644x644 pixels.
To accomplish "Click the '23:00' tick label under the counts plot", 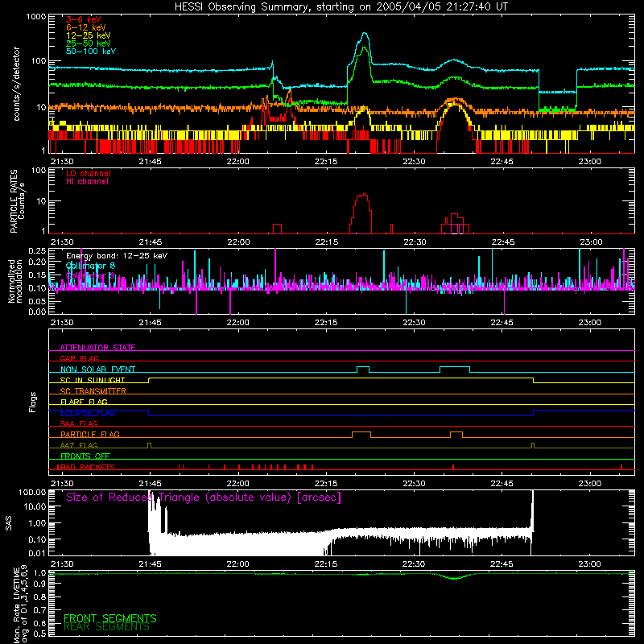I will (590, 162).
